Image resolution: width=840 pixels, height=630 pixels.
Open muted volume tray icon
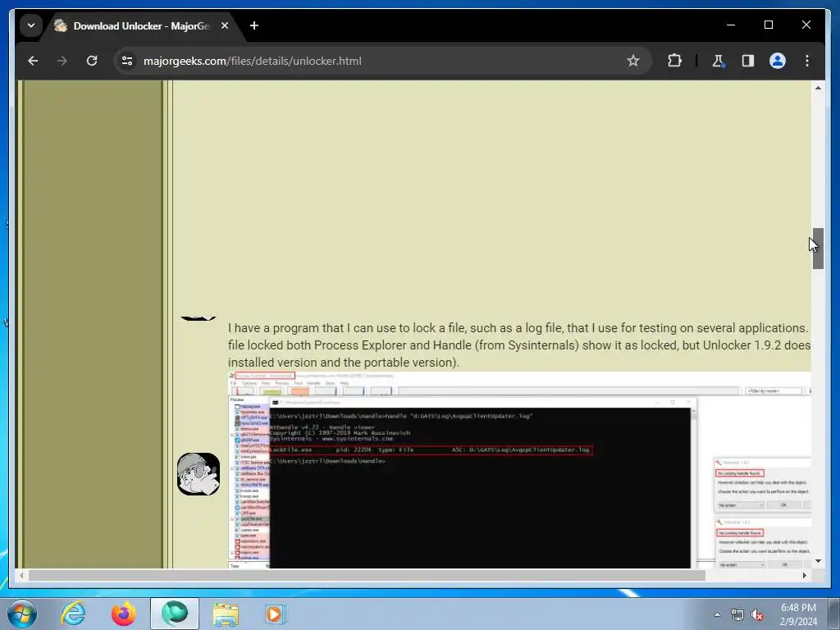click(x=757, y=615)
